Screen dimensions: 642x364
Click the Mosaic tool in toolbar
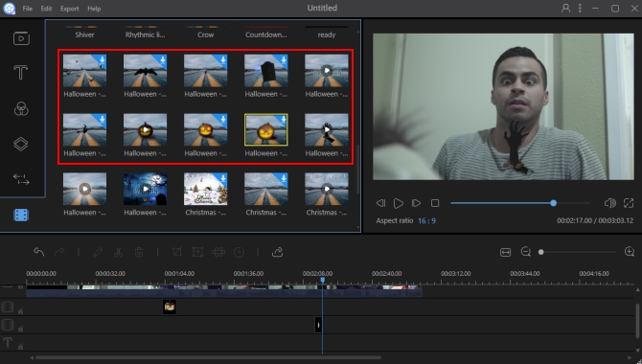(x=218, y=252)
